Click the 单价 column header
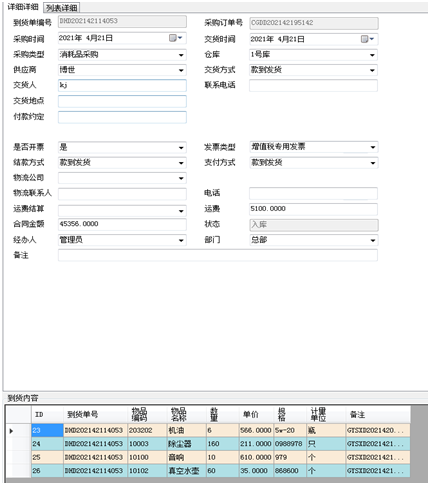430x485 pixels. click(256, 415)
